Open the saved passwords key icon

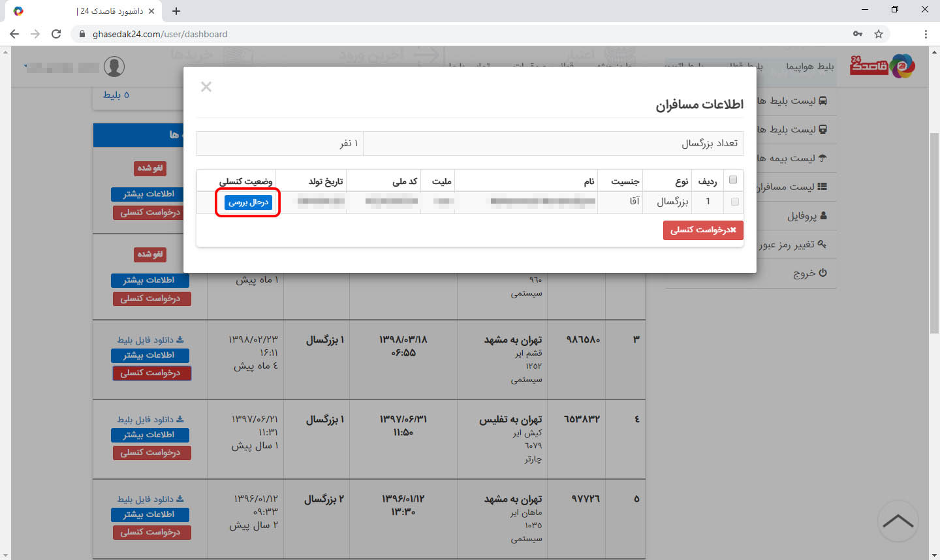tap(858, 34)
